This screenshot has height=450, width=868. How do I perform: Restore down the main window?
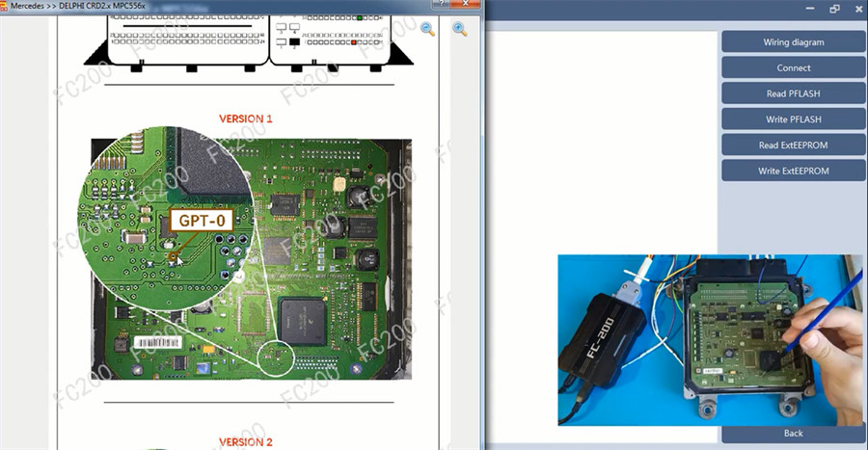(x=834, y=9)
